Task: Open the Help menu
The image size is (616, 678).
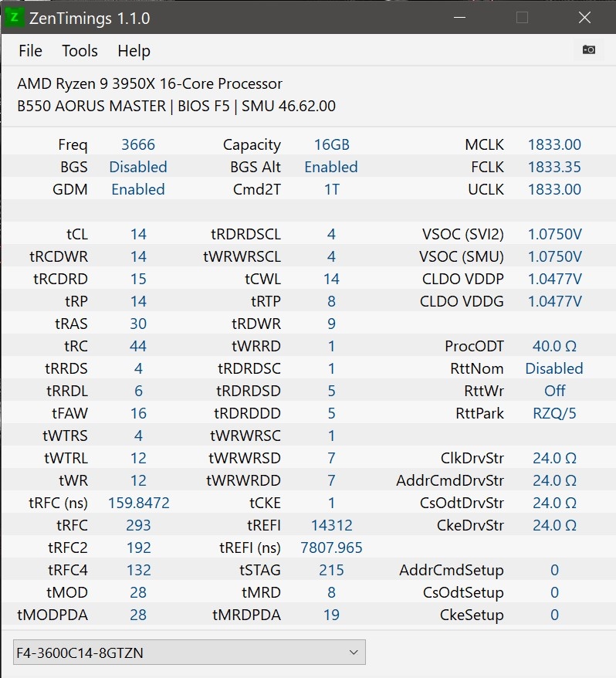Action: [134, 51]
